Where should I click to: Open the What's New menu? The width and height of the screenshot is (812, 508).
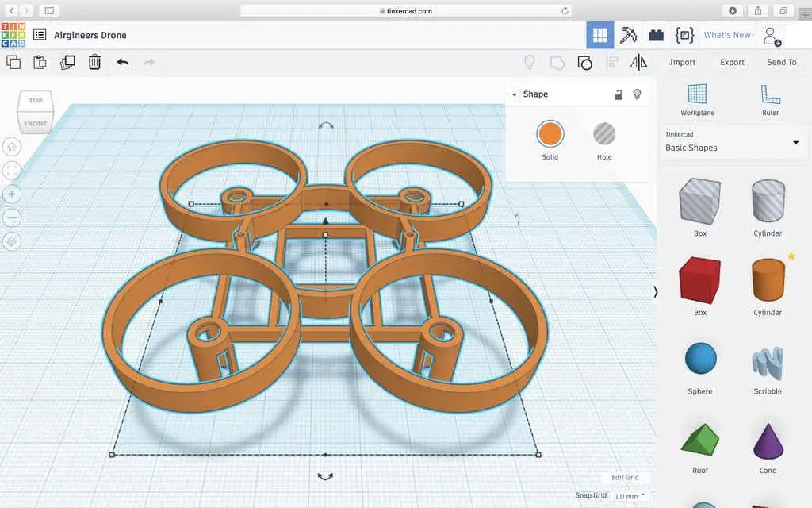(726, 35)
